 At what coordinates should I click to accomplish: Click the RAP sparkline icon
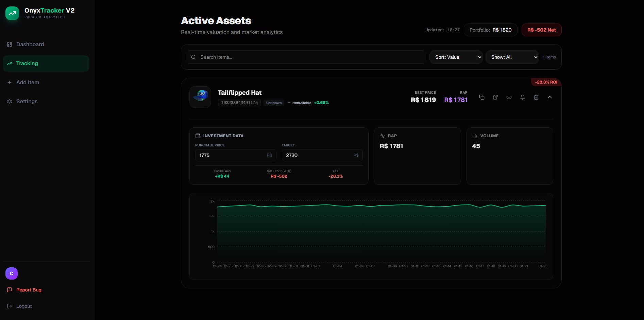point(383,136)
